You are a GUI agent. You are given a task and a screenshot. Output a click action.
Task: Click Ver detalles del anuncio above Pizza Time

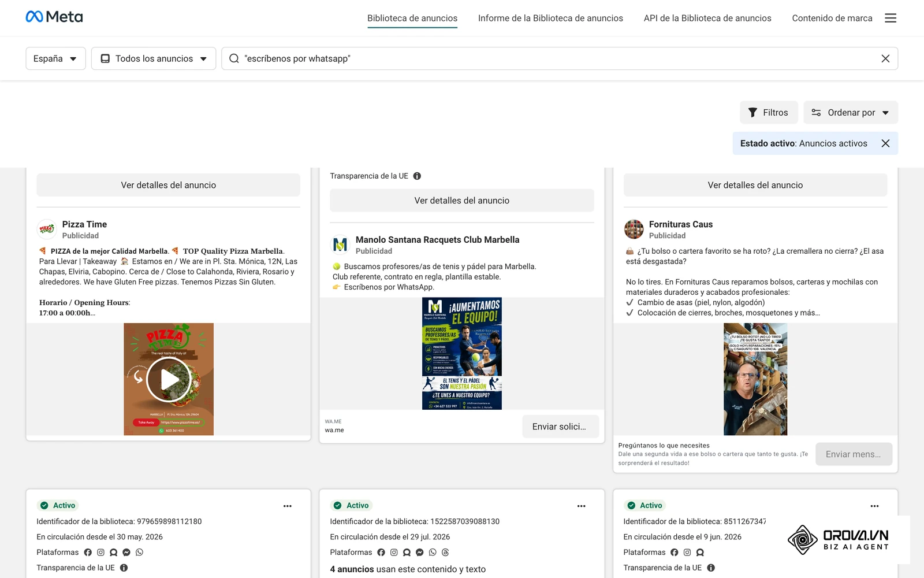tap(169, 185)
